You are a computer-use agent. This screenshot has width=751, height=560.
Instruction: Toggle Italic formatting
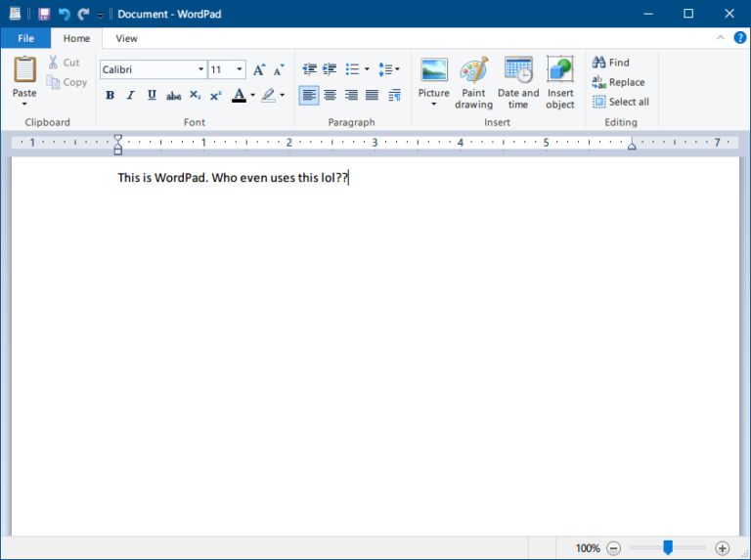coord(130,96)
